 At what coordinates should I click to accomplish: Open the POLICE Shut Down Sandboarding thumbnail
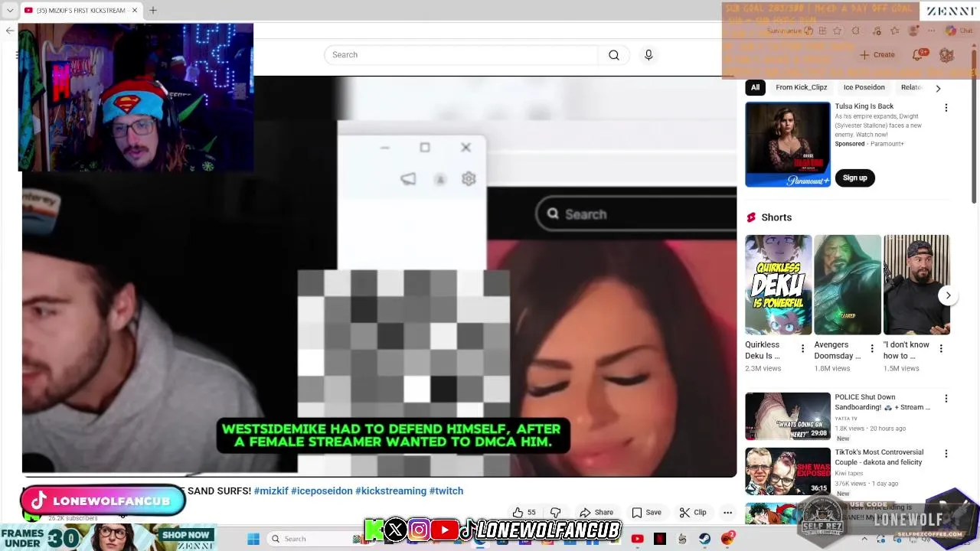[x=788, y=416]
